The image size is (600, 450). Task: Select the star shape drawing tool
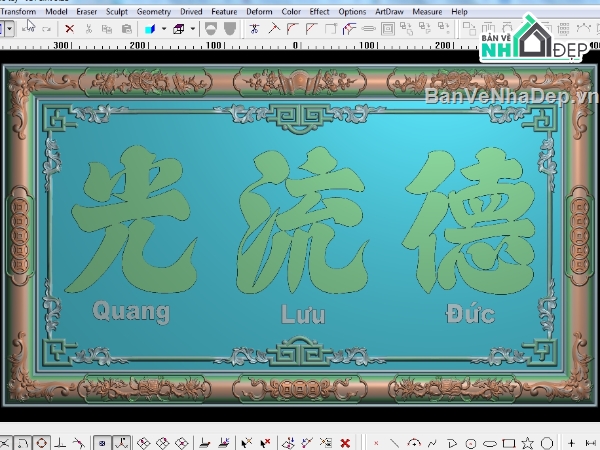click(528, 443)
